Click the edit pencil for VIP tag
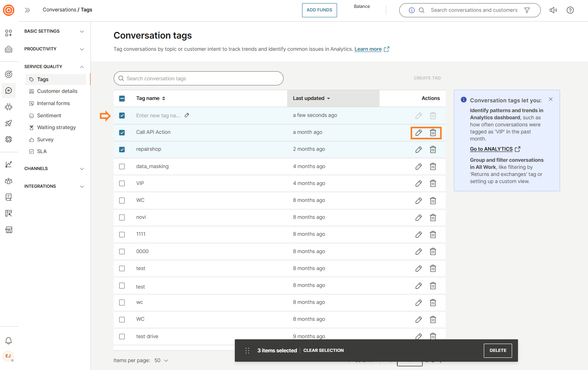 point(418,183)
